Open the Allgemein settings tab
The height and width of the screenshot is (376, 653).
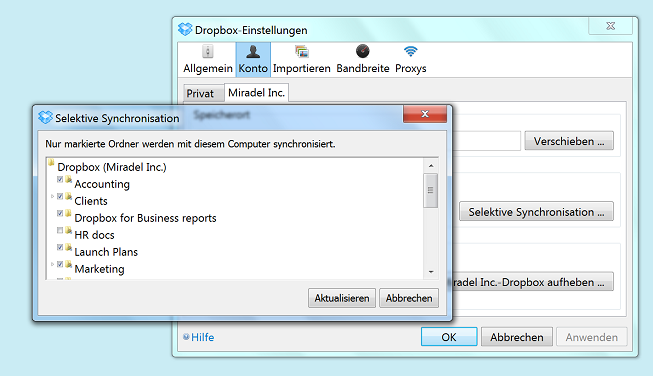[207, 60]
